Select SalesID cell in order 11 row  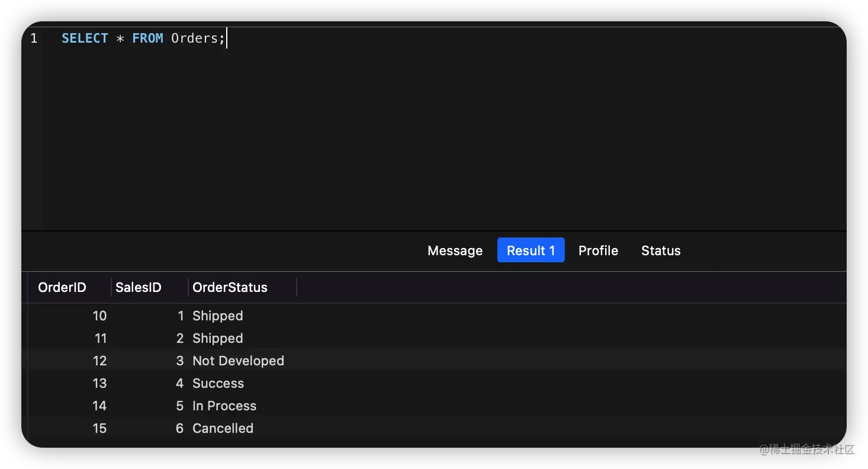(150, 338)
